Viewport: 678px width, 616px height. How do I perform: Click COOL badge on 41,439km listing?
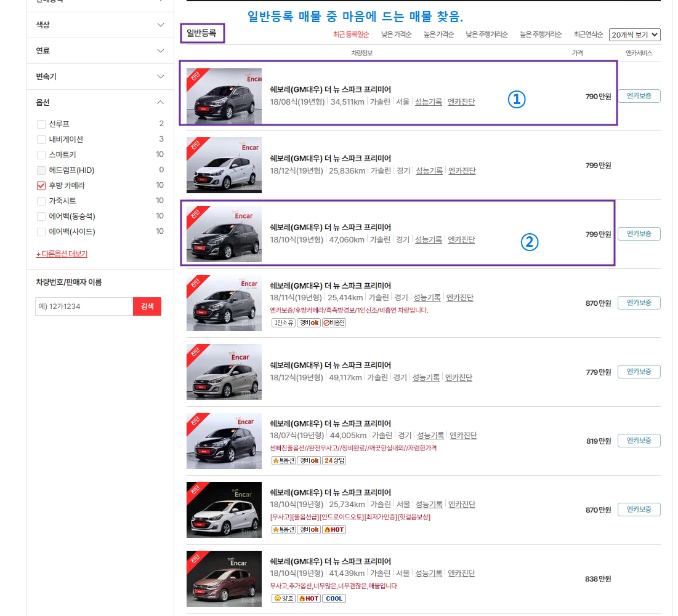click(334, 598)
